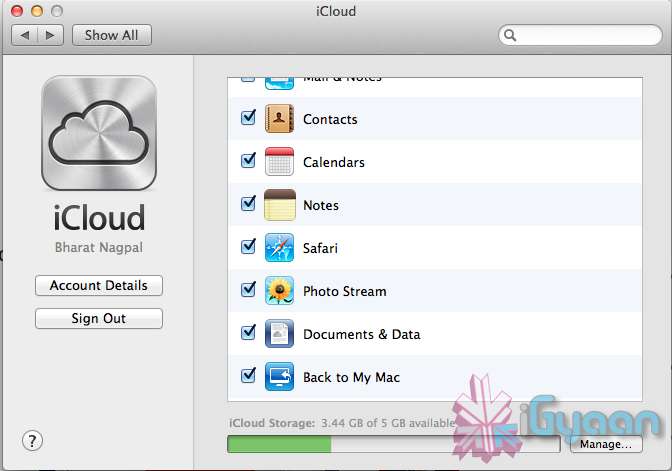Uncheck the Contacts checkbox
This screenshot has width=672, height=471.
pos(249,118)
